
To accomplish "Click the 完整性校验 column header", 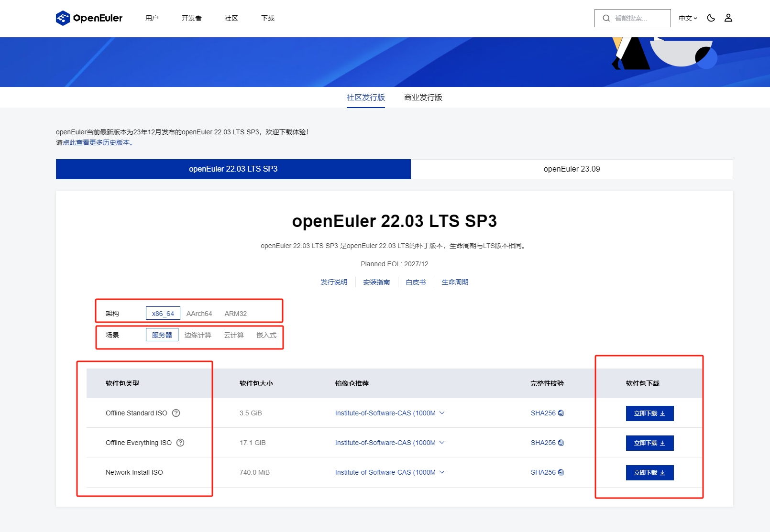I will [x=547, y=383].
